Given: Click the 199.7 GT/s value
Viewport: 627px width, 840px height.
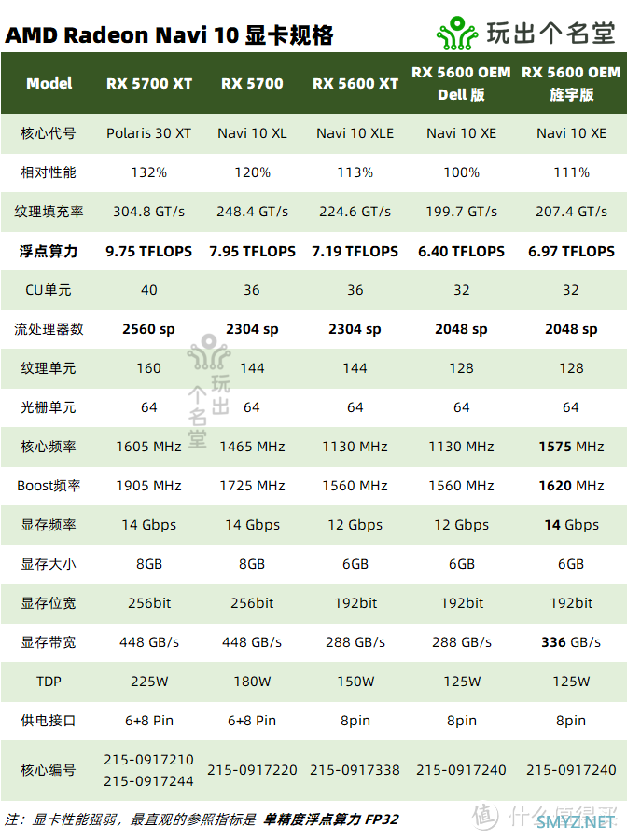Looking at the screenshot, I should pyautogui.click(x=461, y=212).
